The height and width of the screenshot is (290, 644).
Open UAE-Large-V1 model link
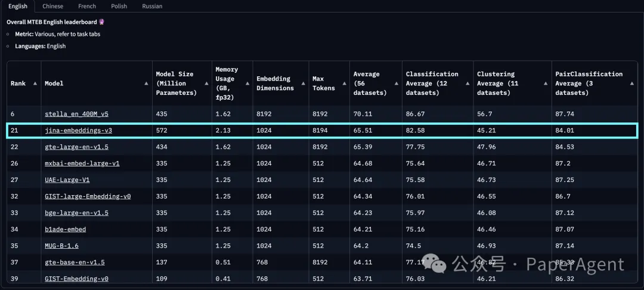coord(67,180)
